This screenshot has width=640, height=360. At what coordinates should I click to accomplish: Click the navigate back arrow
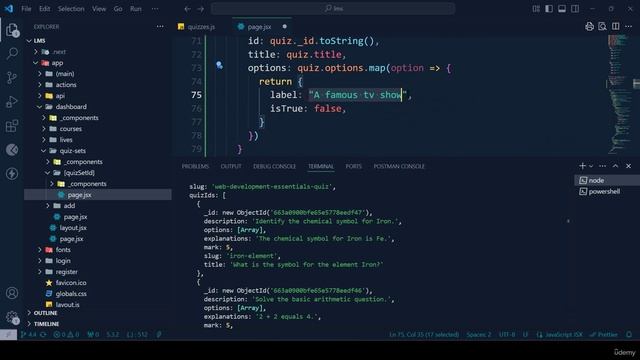(x=187, y=9)
